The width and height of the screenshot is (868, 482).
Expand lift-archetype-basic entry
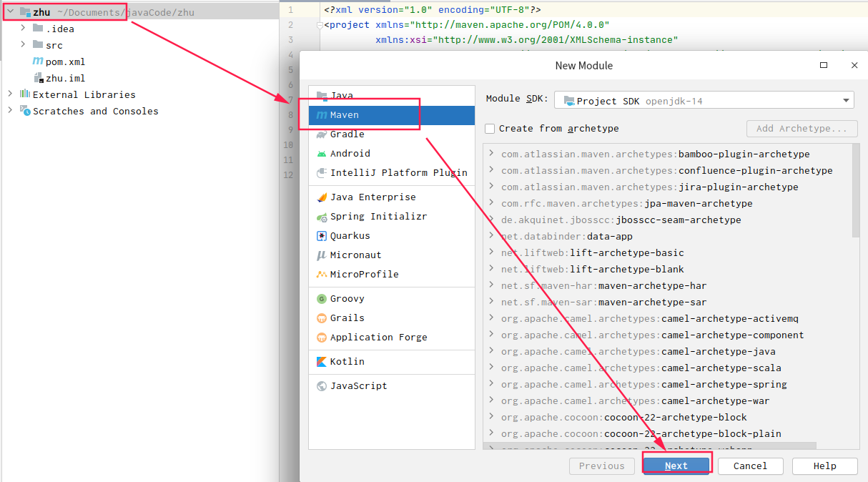pyautogui.click(x=491, y=252)
